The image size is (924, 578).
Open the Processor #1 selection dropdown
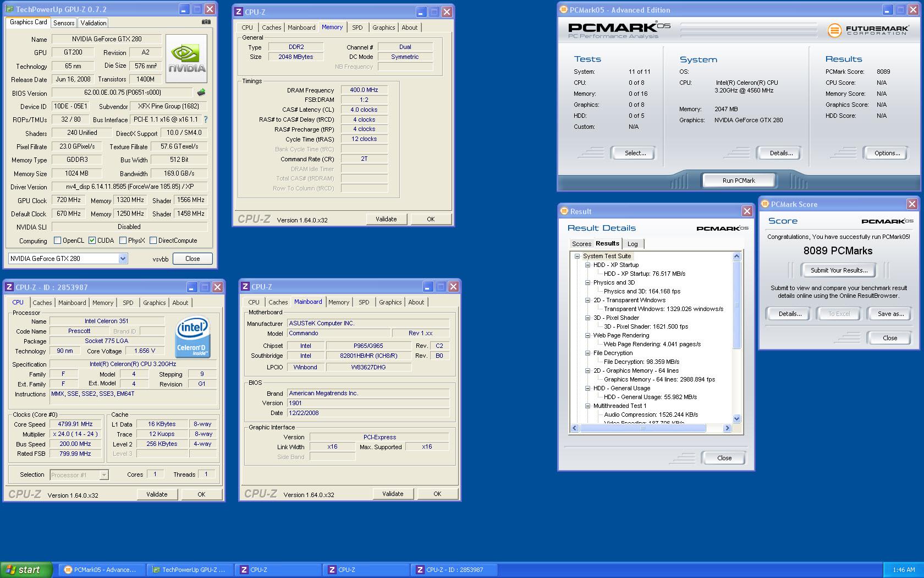[104, 475]
